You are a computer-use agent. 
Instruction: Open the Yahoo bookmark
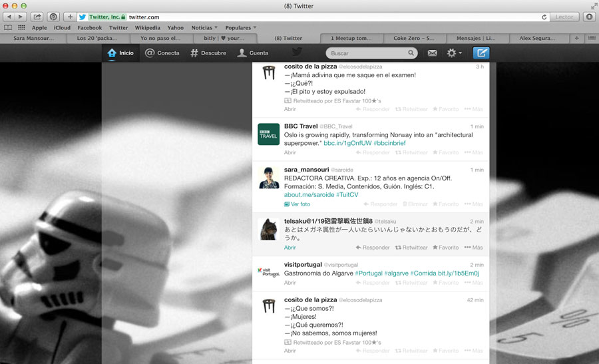(x=175, y=27)
